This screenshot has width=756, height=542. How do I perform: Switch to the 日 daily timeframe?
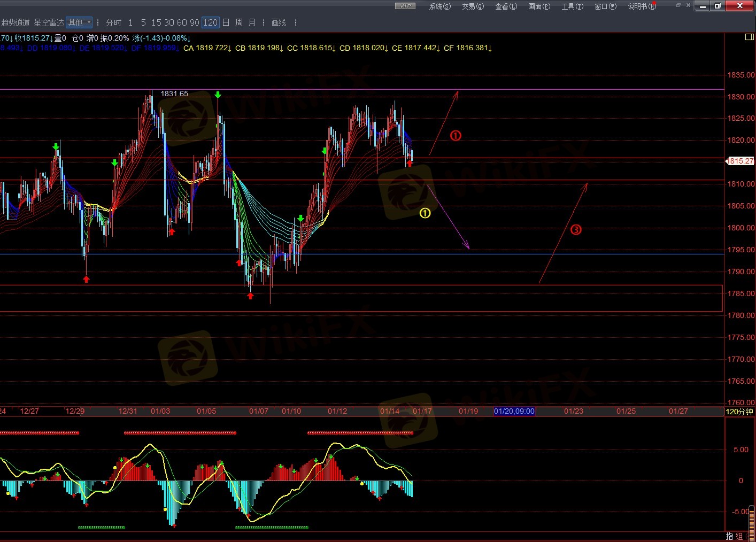(226, 22)
